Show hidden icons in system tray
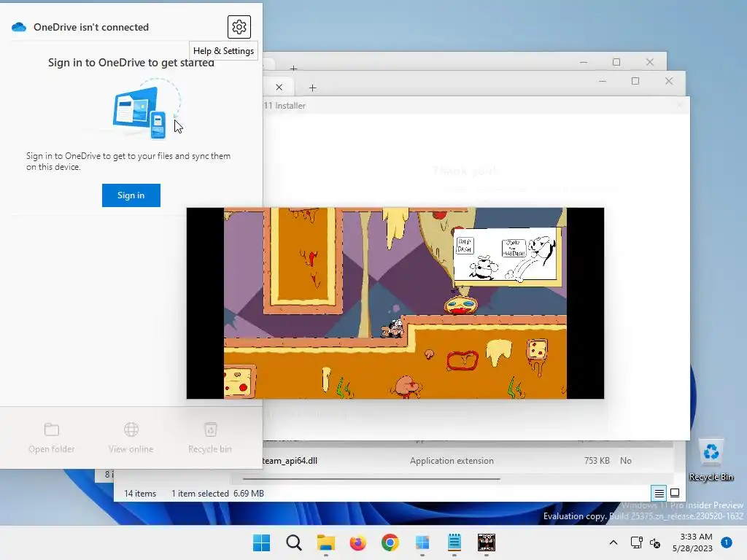The width and height of the screenshot is (747, 560). [x=614, y=542]
